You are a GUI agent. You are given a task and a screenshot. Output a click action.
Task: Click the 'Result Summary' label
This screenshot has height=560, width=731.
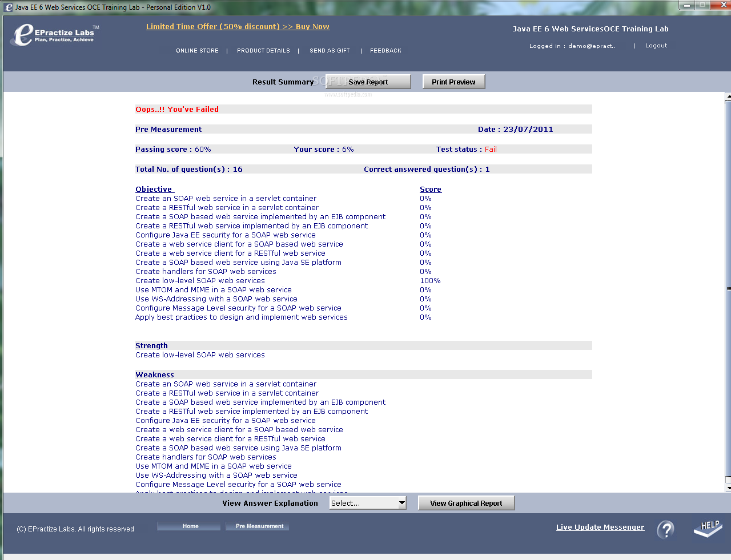point(283,82)
